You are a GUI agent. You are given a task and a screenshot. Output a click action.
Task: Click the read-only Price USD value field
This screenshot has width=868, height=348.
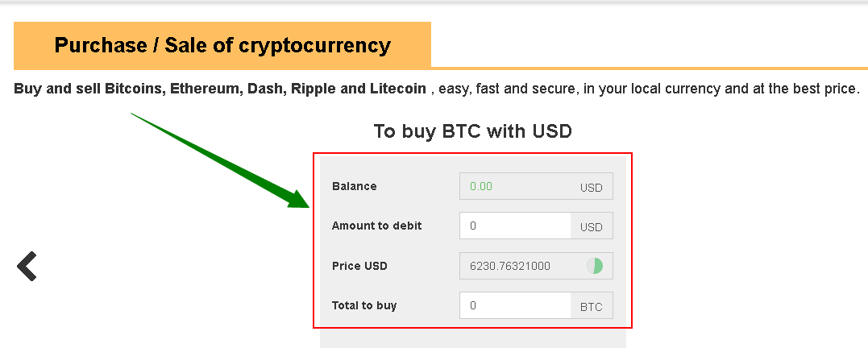(536, 266)
